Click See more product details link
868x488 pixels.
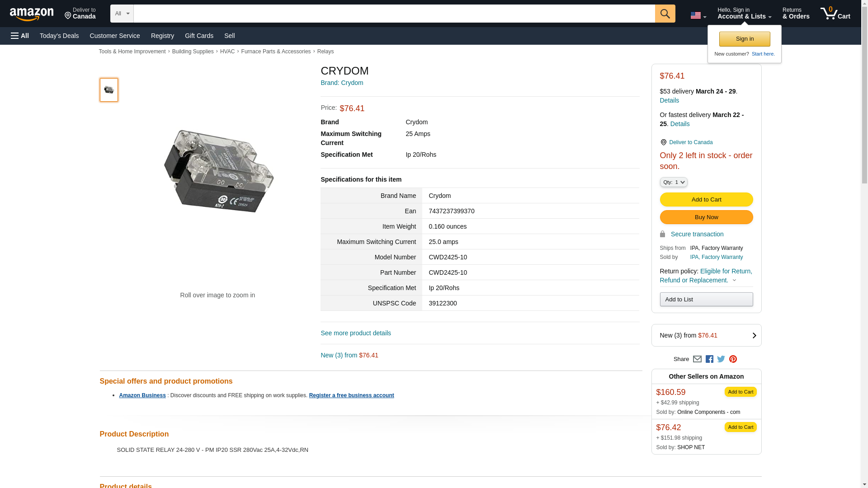click(x=355, y=333)
